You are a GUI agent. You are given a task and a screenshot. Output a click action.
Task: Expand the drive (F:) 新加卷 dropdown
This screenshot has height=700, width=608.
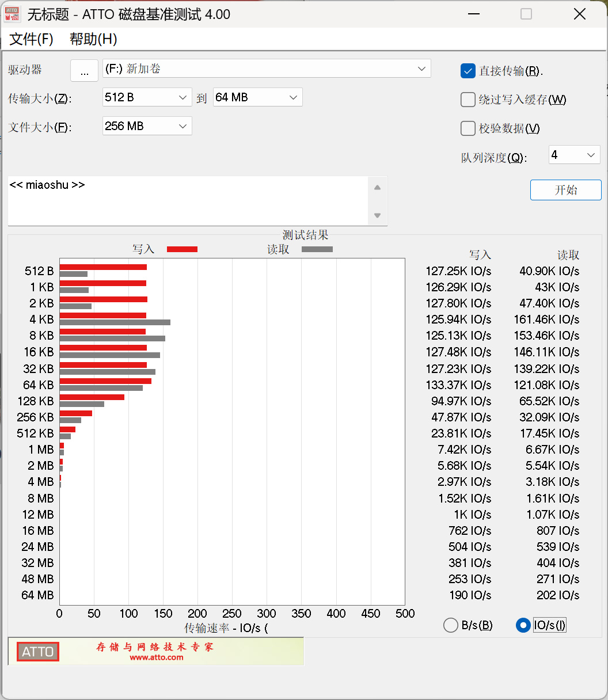coord(267,69)
